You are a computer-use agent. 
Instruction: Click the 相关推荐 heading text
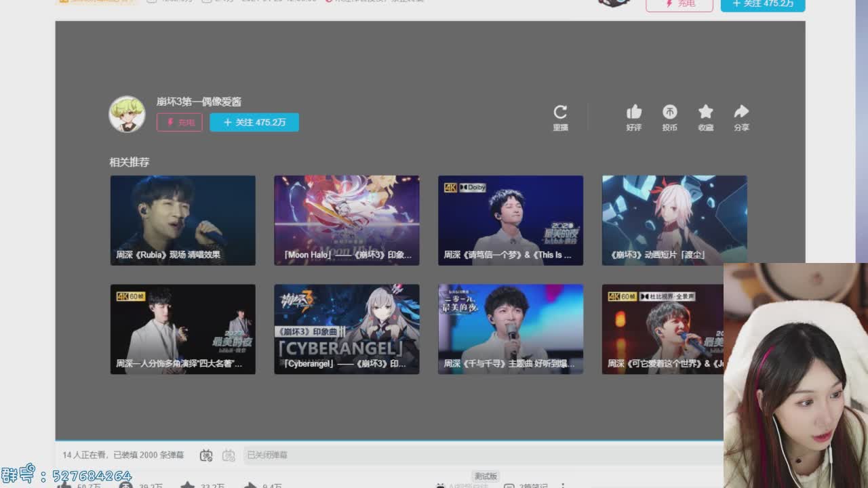(130, 162)
